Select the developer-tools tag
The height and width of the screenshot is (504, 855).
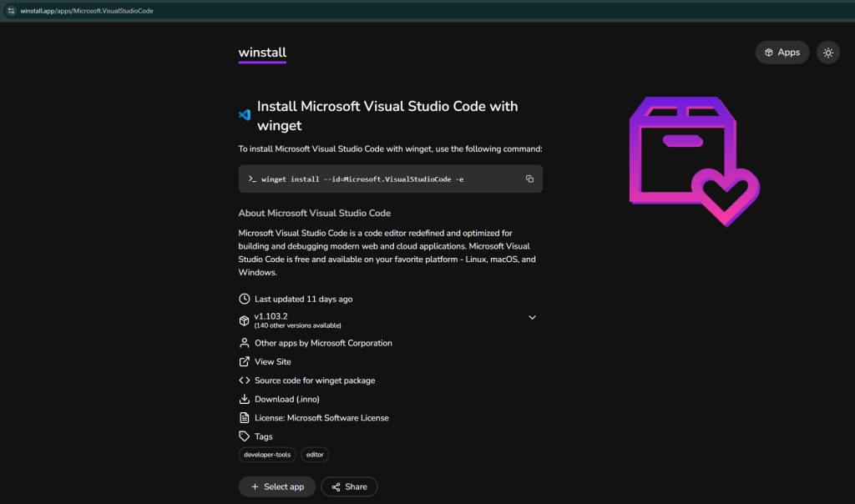[267, 455]
